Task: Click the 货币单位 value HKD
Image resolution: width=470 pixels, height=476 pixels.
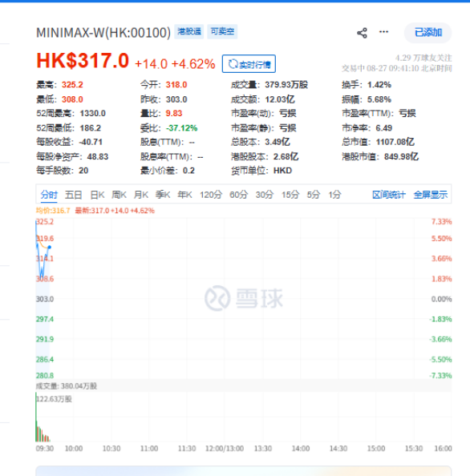Action: coord(282,171)
